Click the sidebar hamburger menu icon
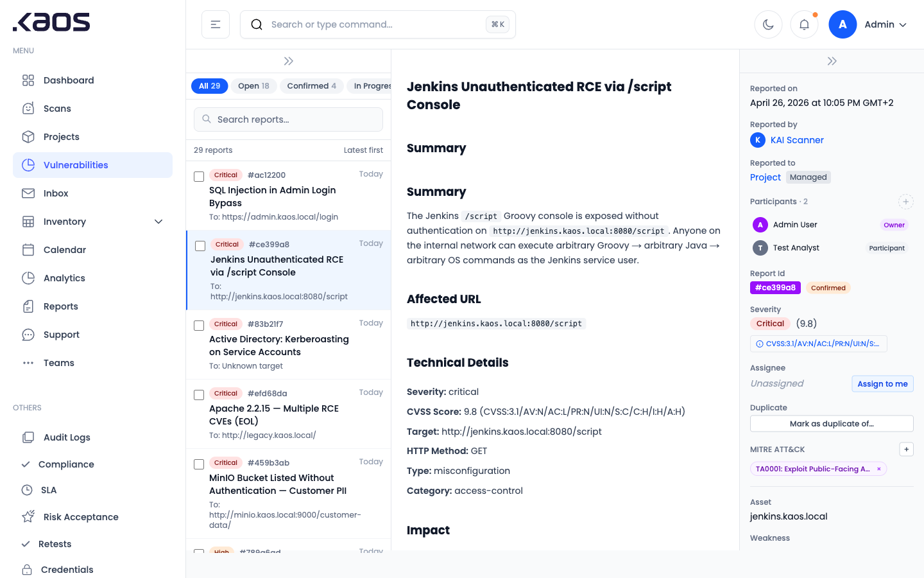The width and height of the screenshot is (924, 578). tap(216, 24)
